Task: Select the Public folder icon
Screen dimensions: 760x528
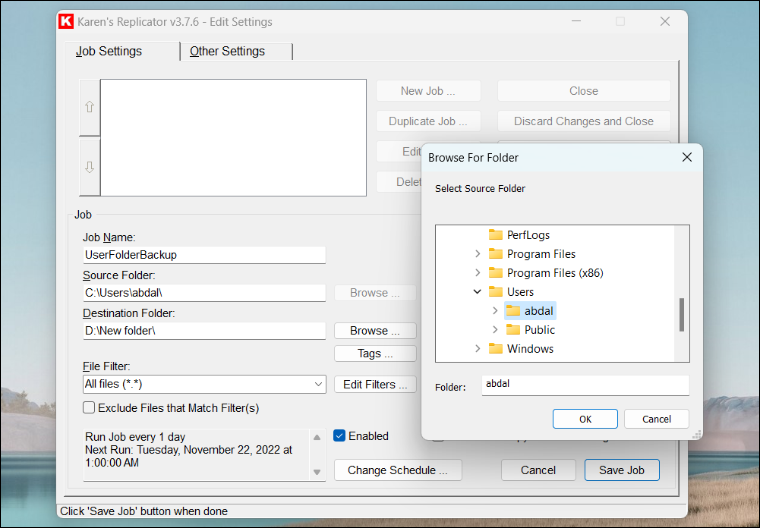Action: click(513, 330)
